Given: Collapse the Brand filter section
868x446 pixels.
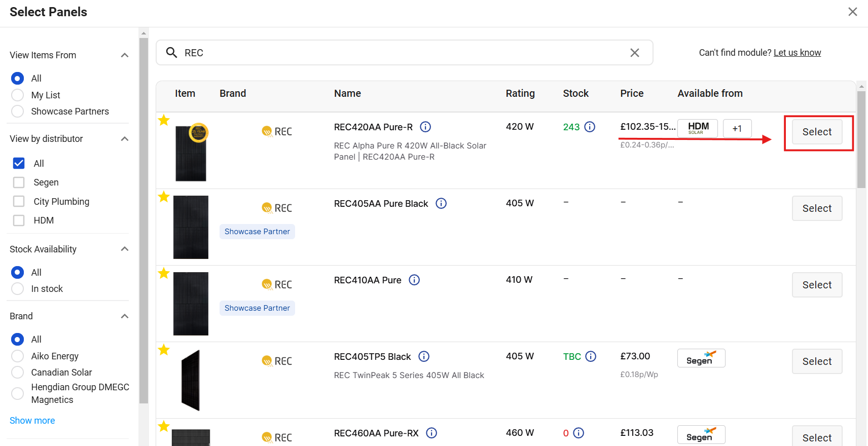Looking at the screenshot, I should (125, 316).
